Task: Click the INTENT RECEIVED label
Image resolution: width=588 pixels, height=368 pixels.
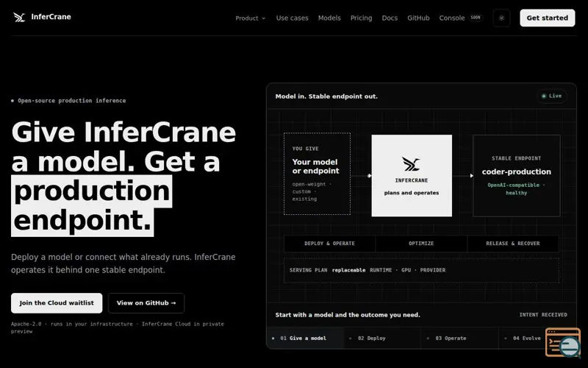Action: (543, 315)
